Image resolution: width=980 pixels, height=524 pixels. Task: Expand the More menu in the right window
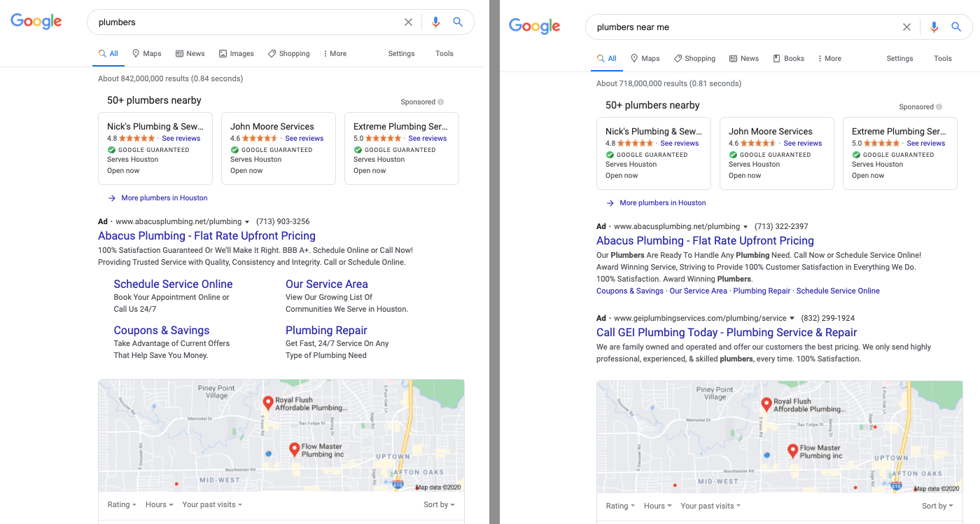829,59
